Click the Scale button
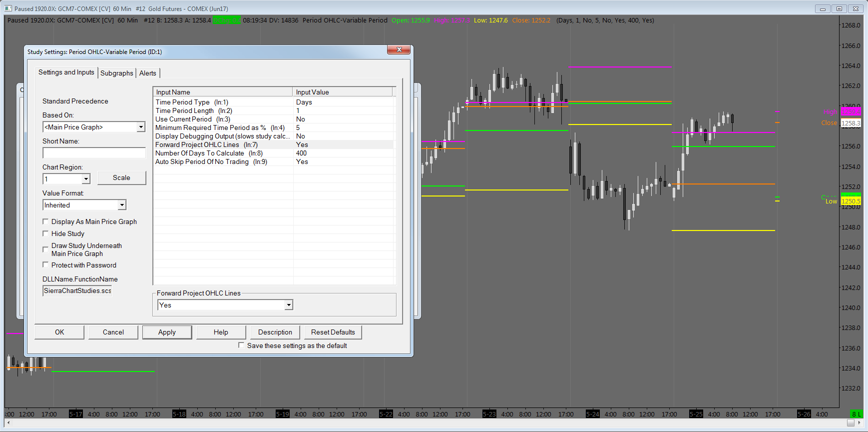The height and width of the screenshot is (432, 868). [x=121, y=177]
